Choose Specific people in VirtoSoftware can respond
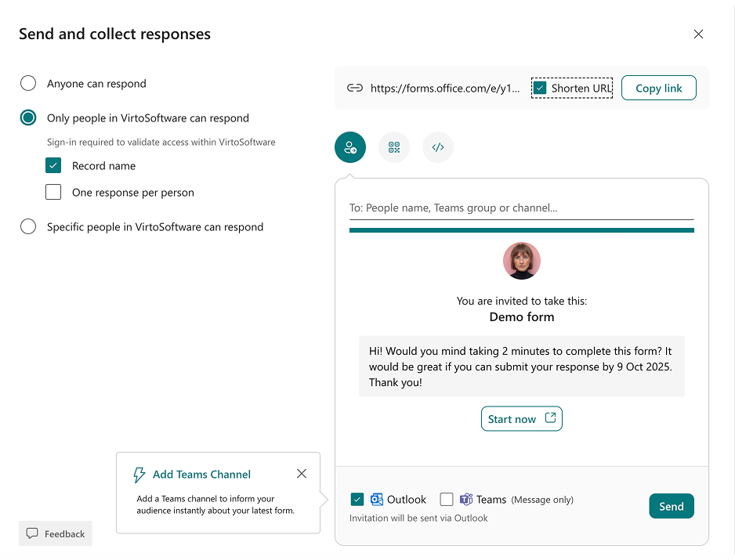 [28, 226]
